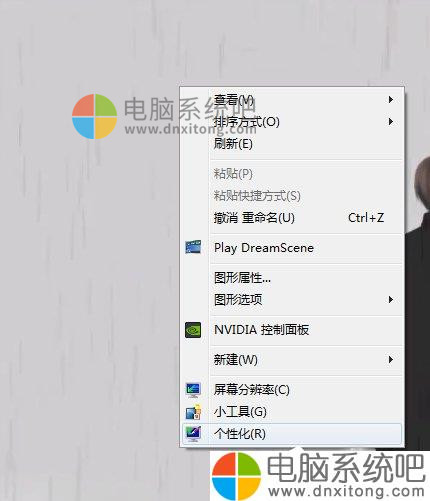
Task: Click the screen resolution monitor icon
Action: (193, 390)
